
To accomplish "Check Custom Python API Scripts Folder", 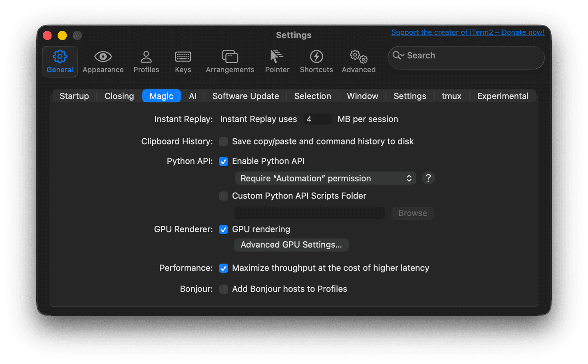I will point(223,196).
